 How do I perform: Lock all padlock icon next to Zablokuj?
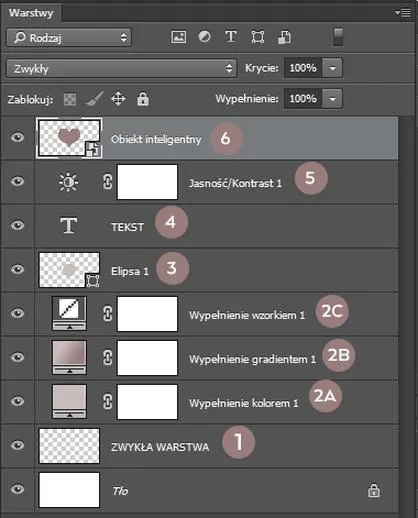143,99
